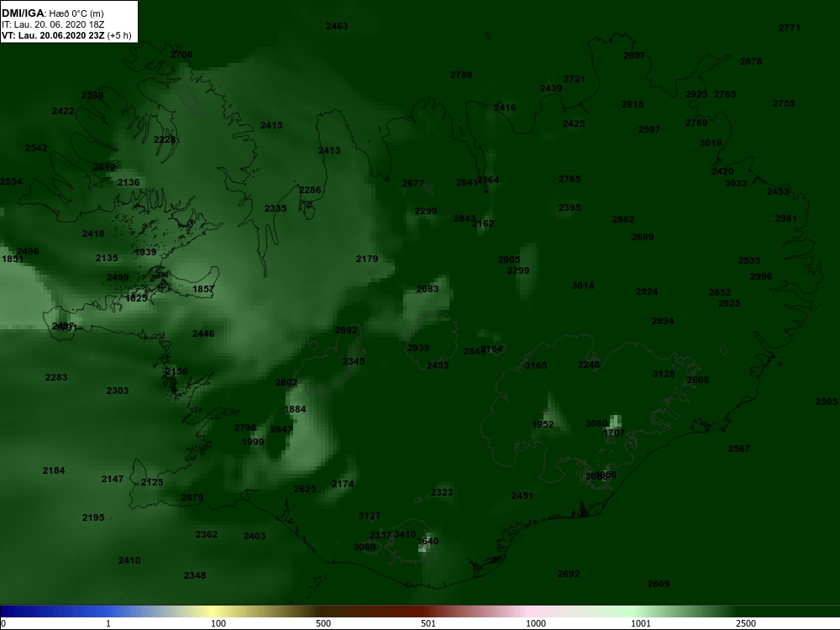Viewport: 840px width, 630px height.
Task: Click the map value 2818
Action: click(633, 104)
